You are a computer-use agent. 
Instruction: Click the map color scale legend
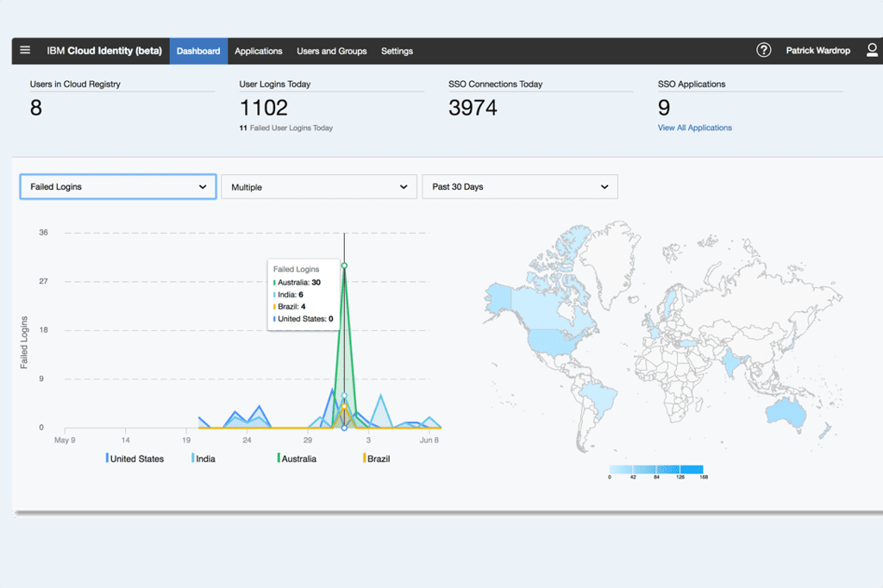click(656, 470)
